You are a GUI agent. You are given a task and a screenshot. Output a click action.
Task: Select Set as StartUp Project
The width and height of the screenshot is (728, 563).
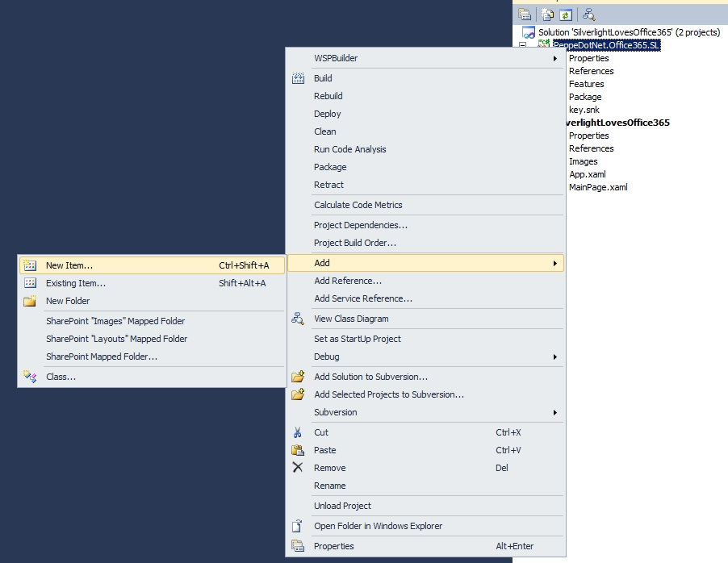point(426,339)
